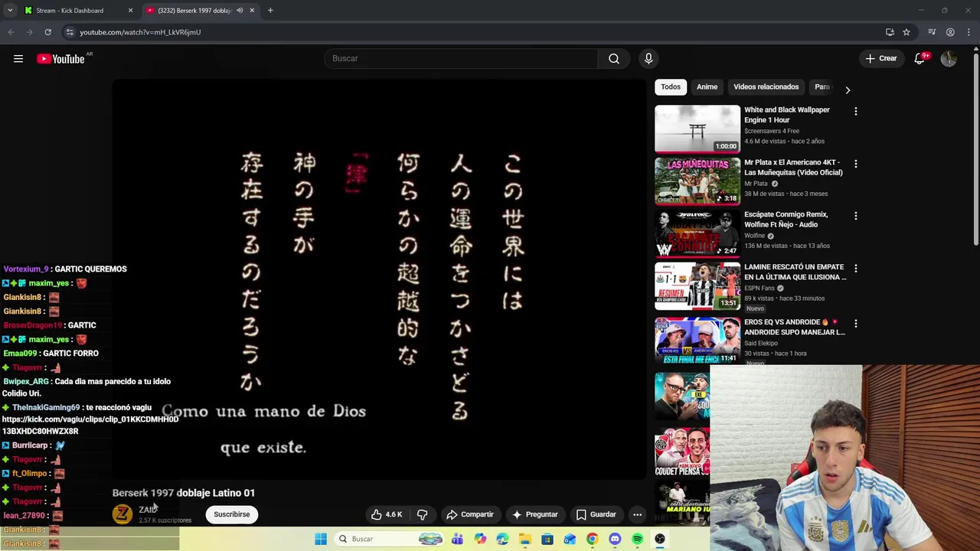
Task: Click the page vertical scrollbar
Action: pyautogui.click(x=975, y=149)
